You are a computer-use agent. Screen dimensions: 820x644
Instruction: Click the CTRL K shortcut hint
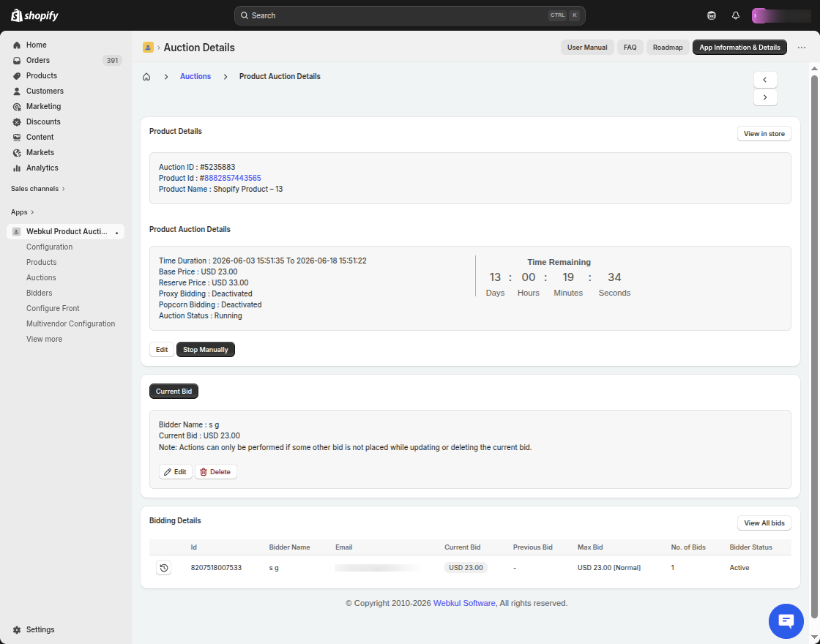click(x=564, y=15)
